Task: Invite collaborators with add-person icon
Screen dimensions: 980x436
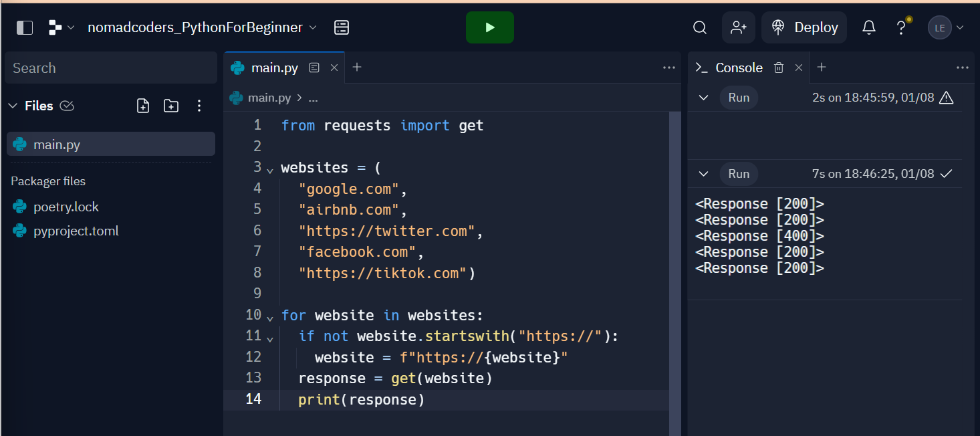Action: click(739, 27)
